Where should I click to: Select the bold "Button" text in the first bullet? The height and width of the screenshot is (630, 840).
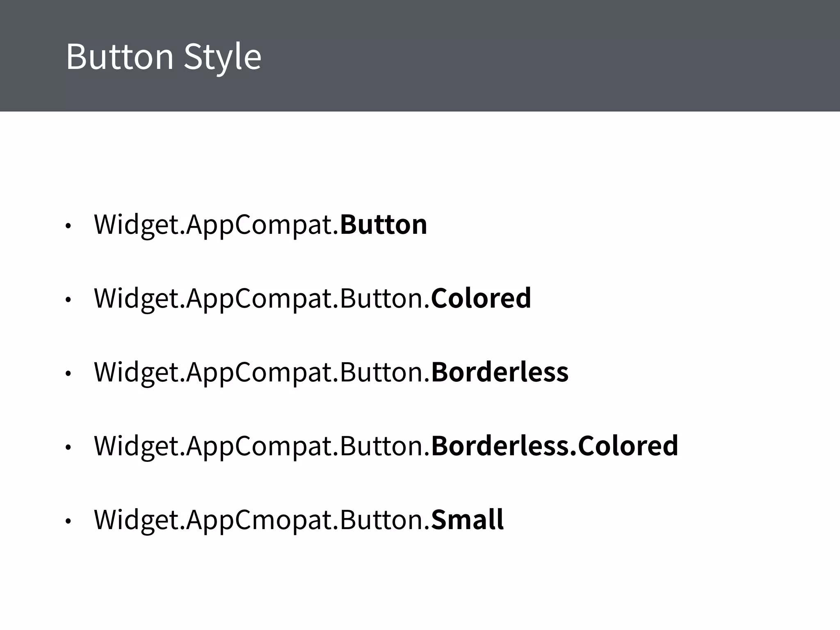pyautogui.click(x=383, y=224)
